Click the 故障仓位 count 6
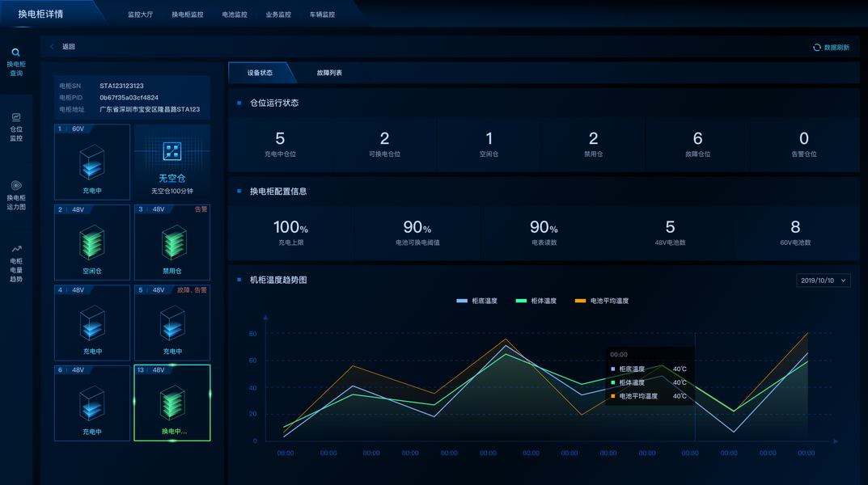 pyautogui.click(x=697, y=138)
